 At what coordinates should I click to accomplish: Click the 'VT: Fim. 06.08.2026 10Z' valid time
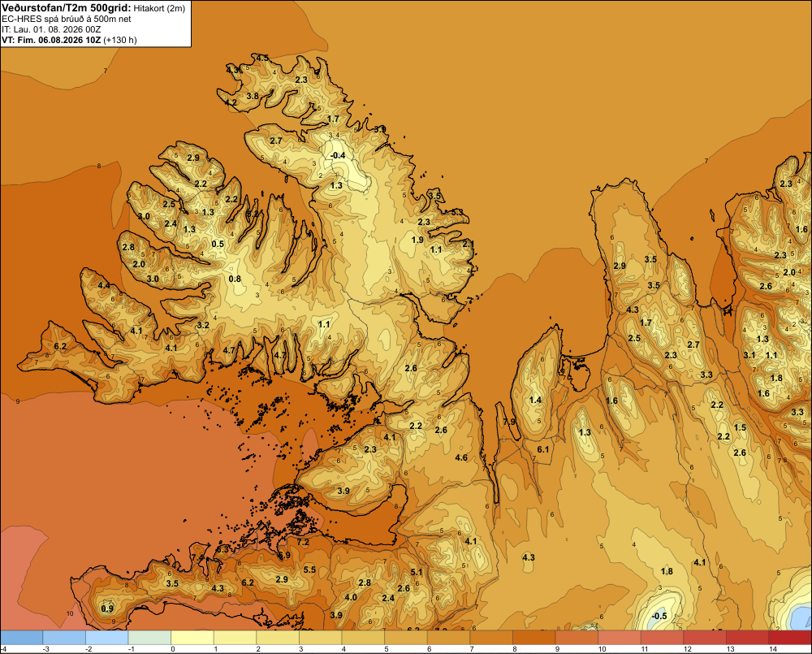pos(51,40)
